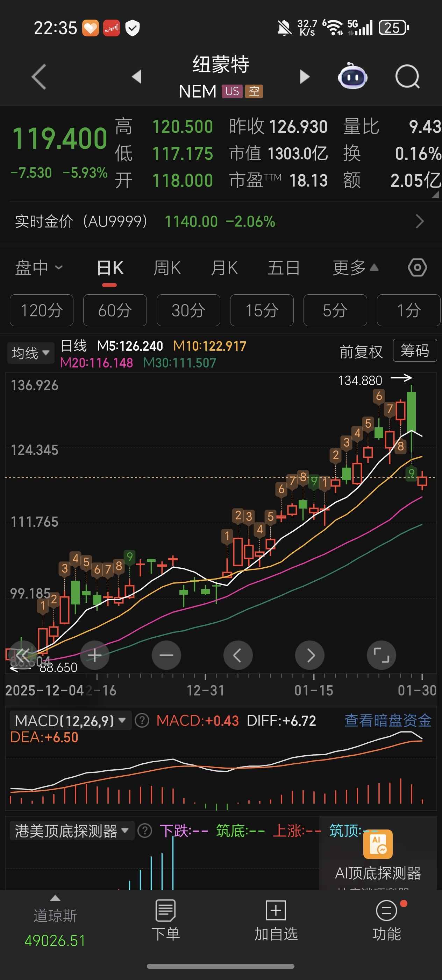The image size is (442, 980).
Task: Open MACD(12,26,9) indicator dropdown
Action: 71,721
